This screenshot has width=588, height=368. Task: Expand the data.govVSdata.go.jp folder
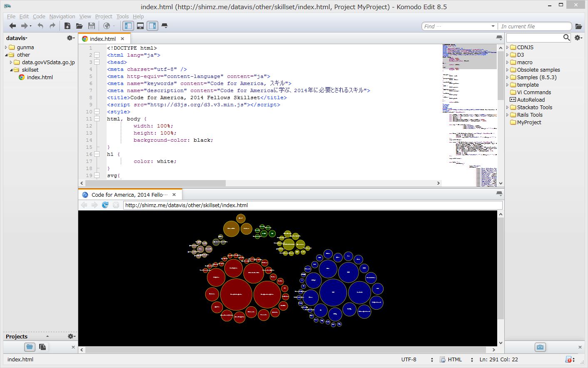pyautogui.click(x=11, y=63)
